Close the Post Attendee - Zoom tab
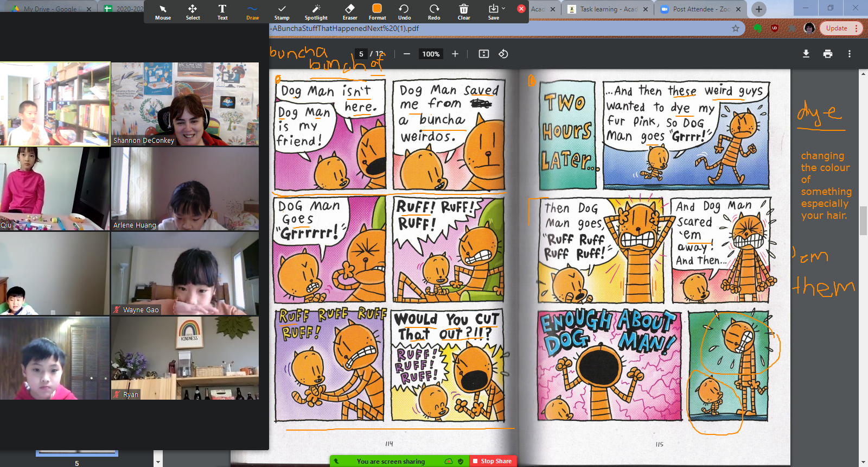 click(738, 9)
